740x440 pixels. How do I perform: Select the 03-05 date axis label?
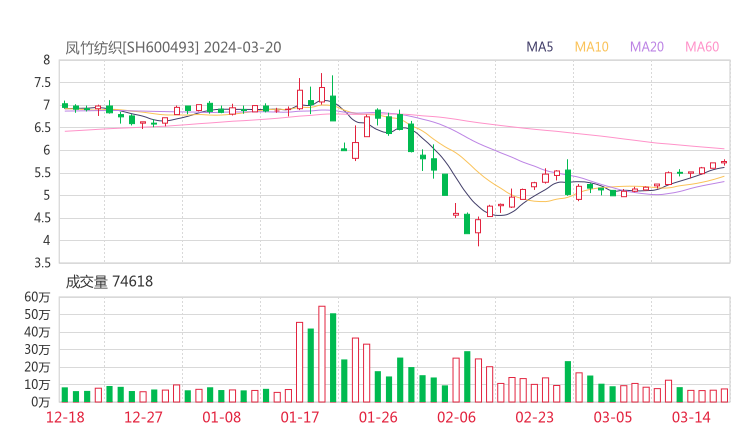coord(614,417)
